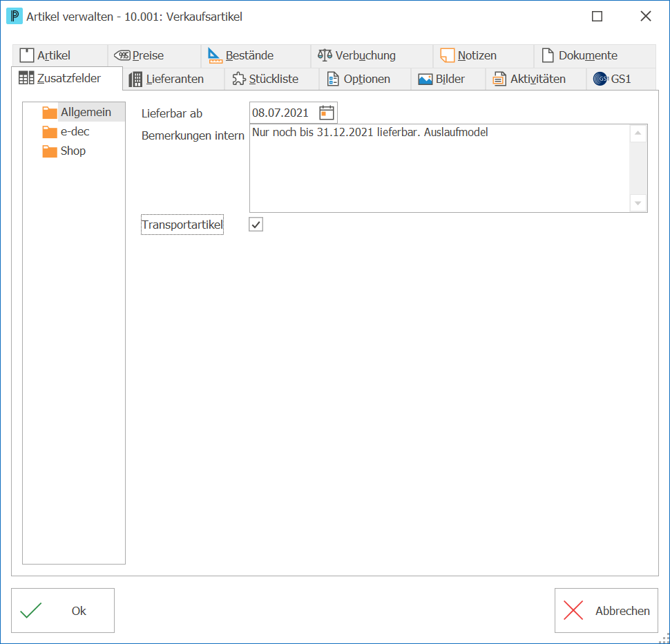Screen dimensions: 670x644
Task: Click the Optionen document icon
Action: tap(333, 79)
